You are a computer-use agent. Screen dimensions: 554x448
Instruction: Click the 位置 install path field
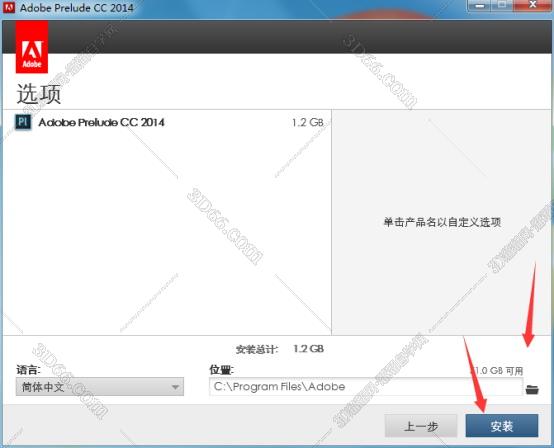pyautogui.click(x=366, y=387)
